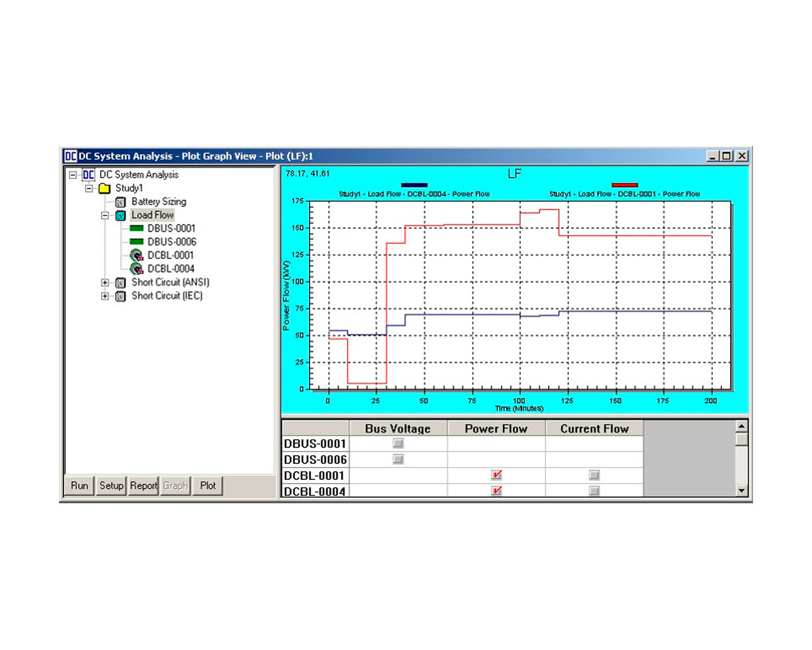Click the Run button

(79, 486)
